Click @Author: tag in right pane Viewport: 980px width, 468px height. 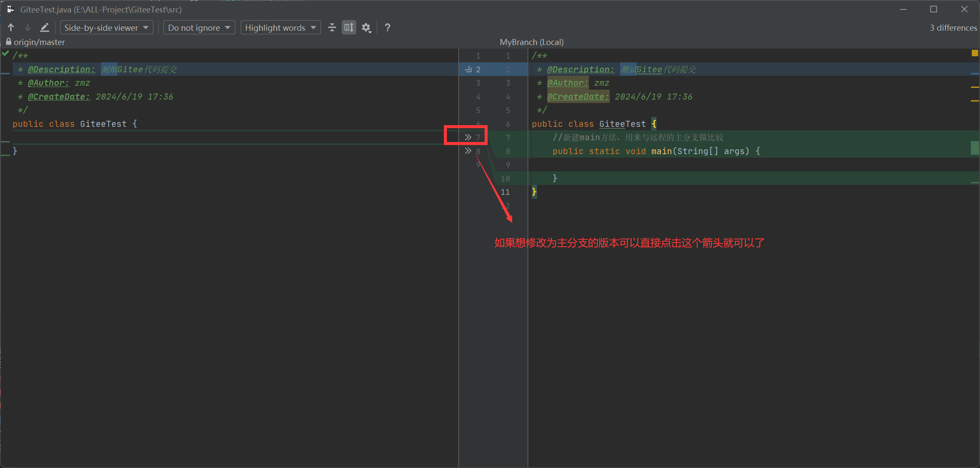pyautogui.click(x=568, y=83)
